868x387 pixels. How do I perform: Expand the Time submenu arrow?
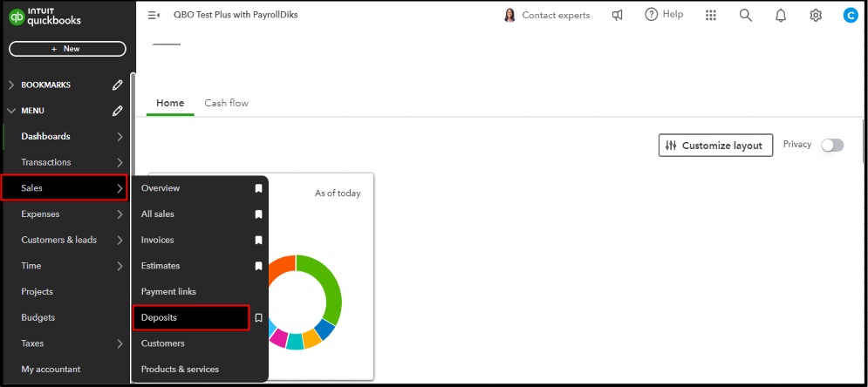pos(120,266)
